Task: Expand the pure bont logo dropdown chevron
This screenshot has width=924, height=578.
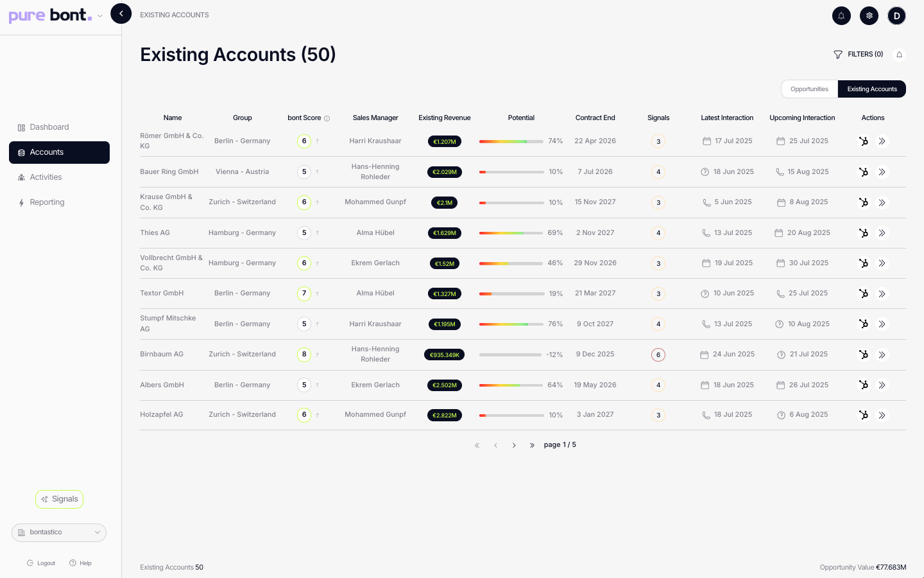Action: click(99, 16)
